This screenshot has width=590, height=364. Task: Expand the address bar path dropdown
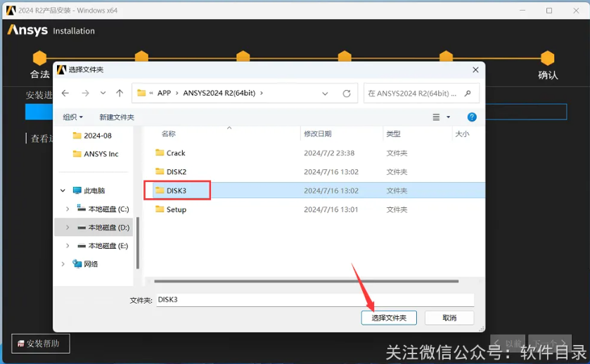pyautogui.click(x=324, y=93)
